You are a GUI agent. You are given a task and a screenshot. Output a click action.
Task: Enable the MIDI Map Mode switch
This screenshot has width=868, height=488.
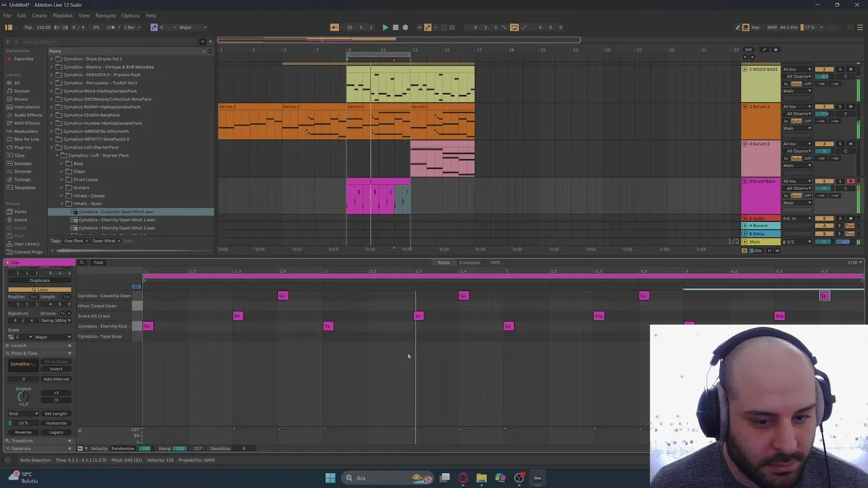click(772, 27)
